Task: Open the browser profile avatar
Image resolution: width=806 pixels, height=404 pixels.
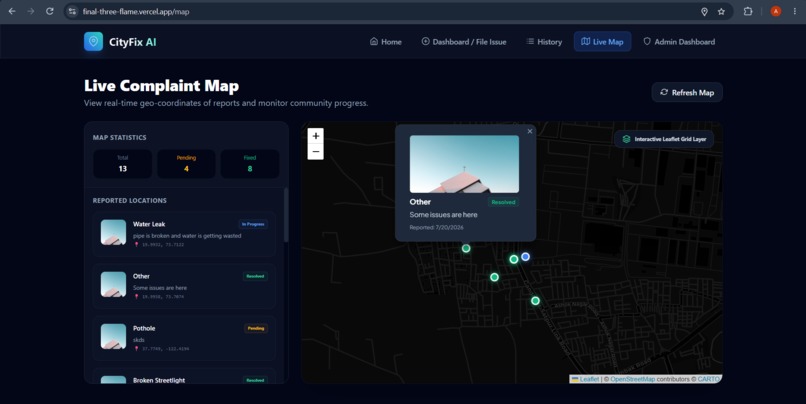Action: pyautogui.click(x=776, y=11)
